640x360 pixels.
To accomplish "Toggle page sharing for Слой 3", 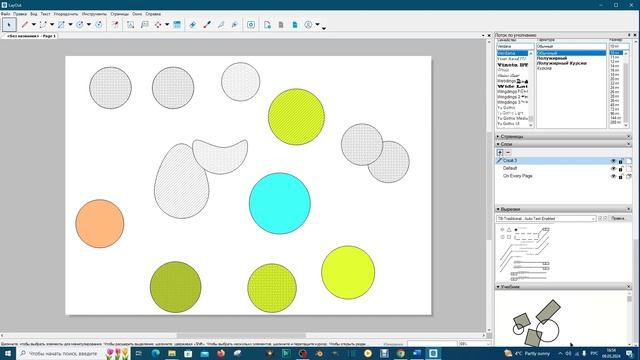I will 629,161.
